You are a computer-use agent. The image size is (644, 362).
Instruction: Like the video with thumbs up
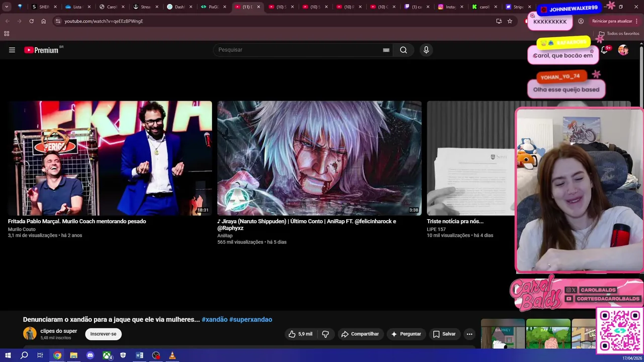pos(300,334)
